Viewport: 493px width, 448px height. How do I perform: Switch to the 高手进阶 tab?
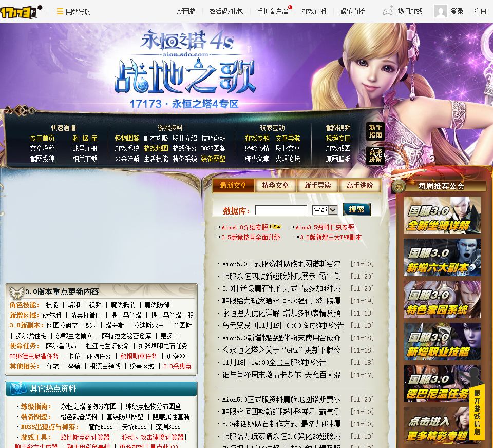(359, 185)
